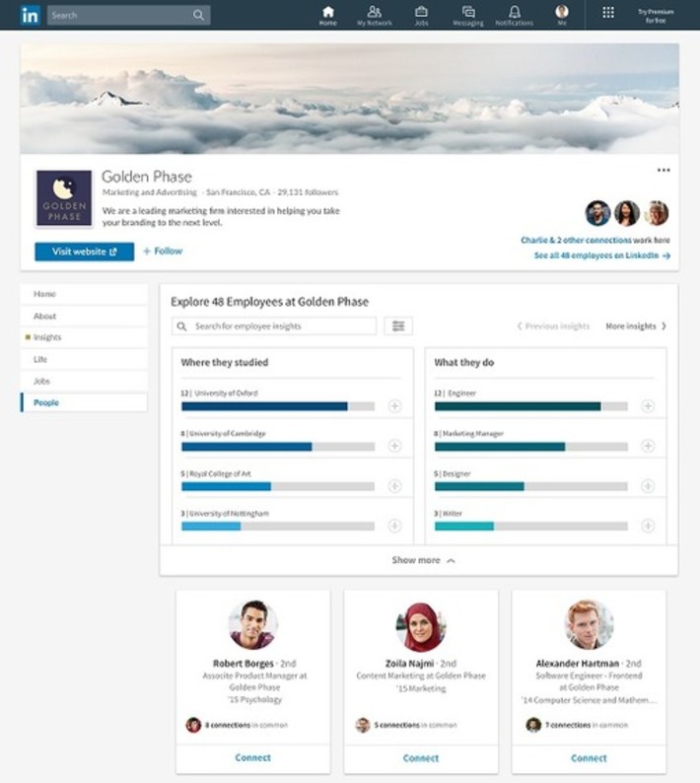This screenshot has height=783, width=700.
Task: Open the Me profile menu
Action: [x=562, y=16]
